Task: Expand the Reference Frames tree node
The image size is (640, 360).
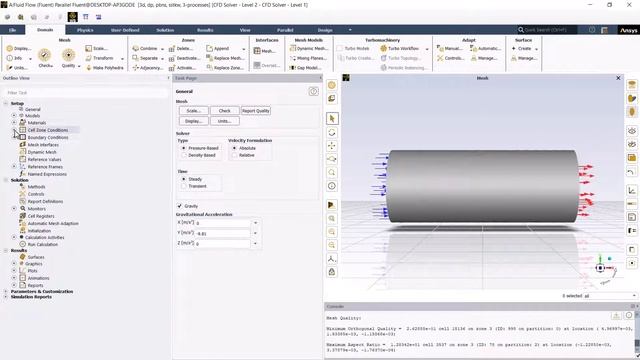Action: (x=14, y=167)
